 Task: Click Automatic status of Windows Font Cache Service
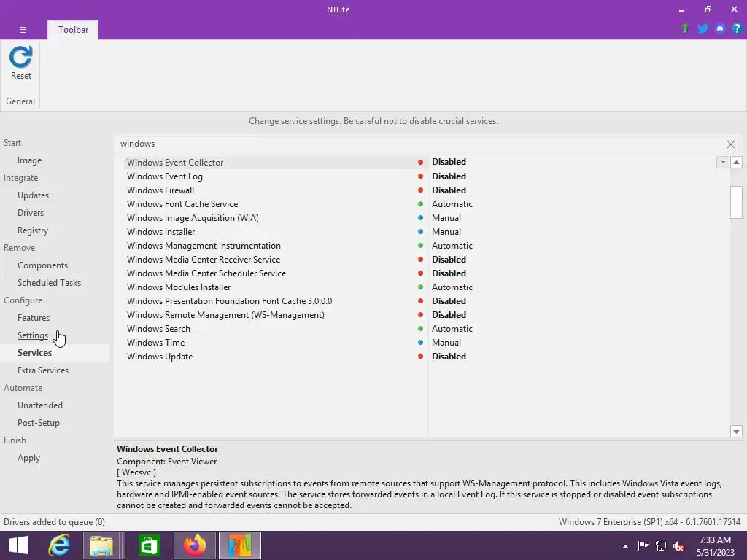(x=452, y=204)
